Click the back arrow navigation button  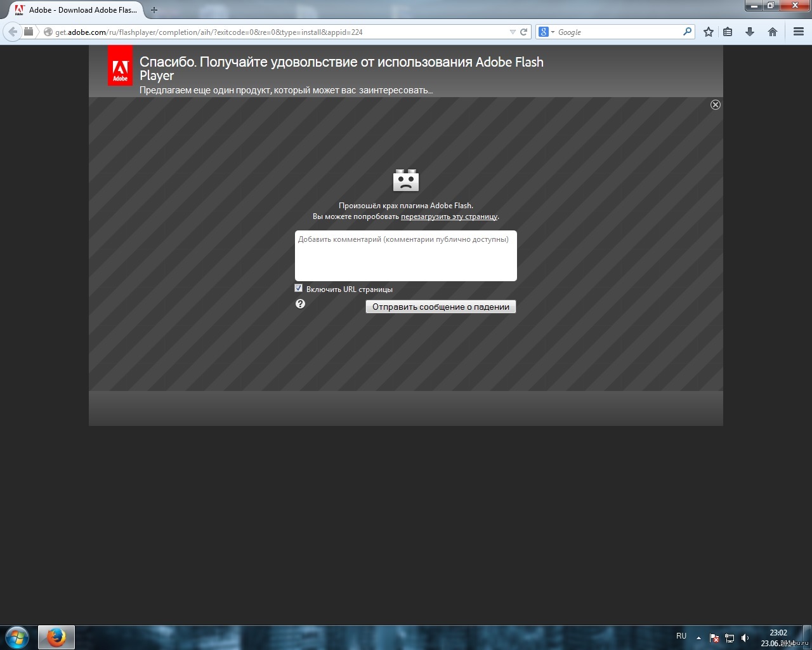click(13, 32)
